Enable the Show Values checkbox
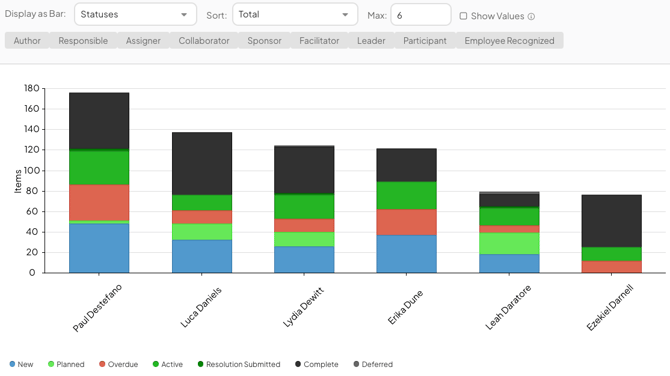 [x=463, y=16]
